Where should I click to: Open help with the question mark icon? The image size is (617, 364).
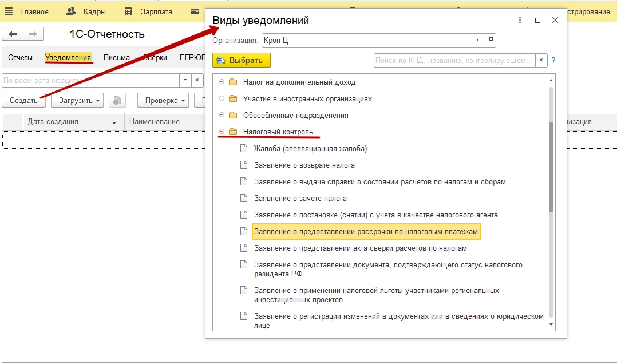click(x=553, y=60)
